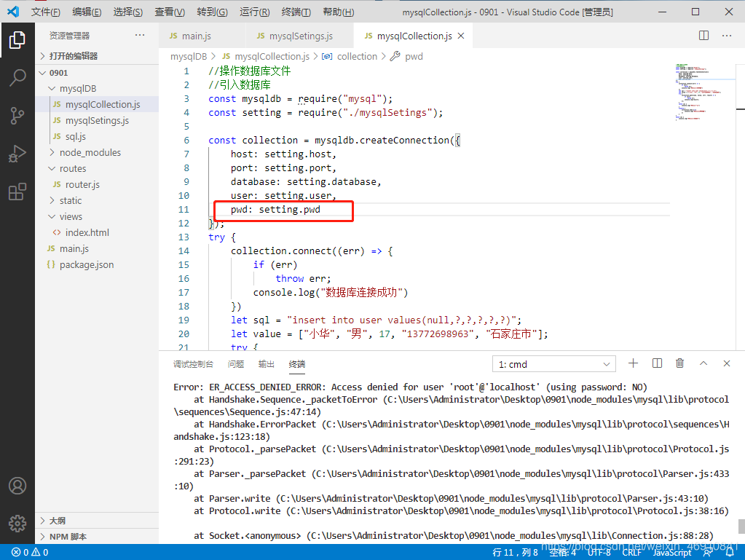Open the Extensions view icon

click(17, 192)
